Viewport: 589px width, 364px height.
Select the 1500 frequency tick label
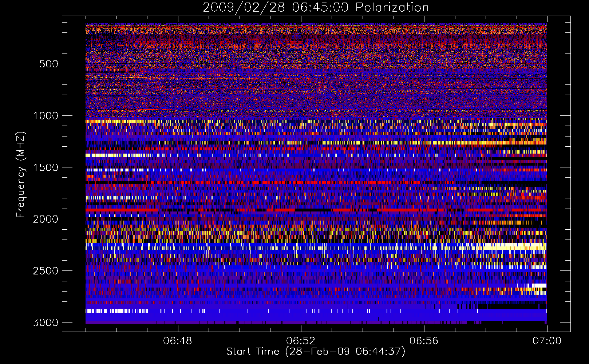pos(46,167)
